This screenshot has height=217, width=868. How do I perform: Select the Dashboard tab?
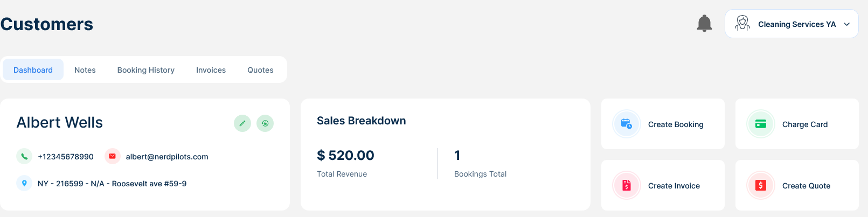[x=33, y=70]
